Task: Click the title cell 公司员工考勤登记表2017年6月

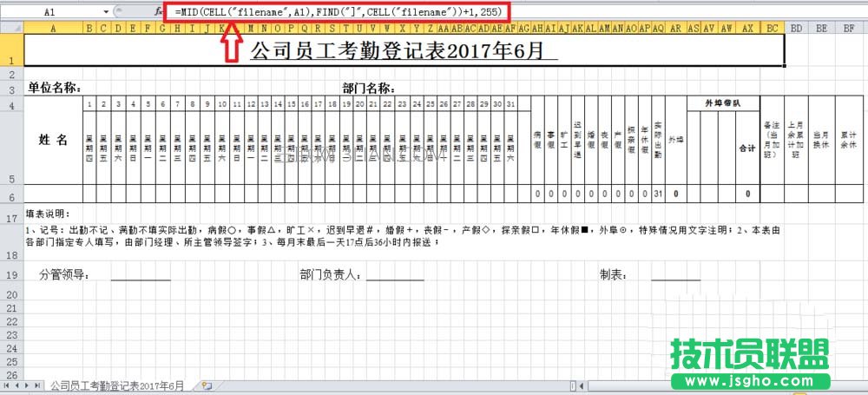Action: tap(404, 50)
